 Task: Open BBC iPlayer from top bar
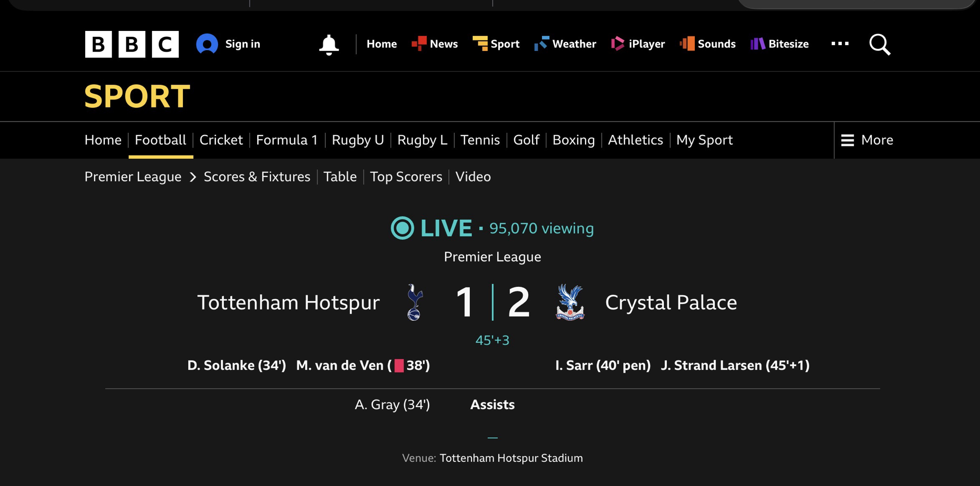click(x=638, y=44)
